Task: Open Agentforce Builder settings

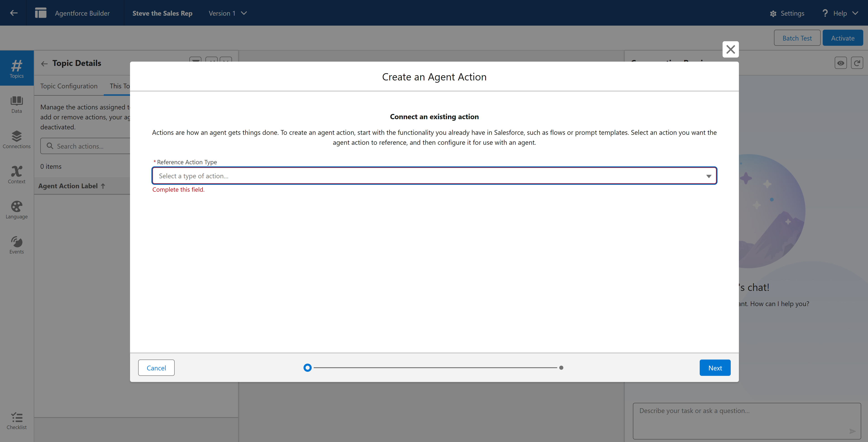Action: [787, 13]
